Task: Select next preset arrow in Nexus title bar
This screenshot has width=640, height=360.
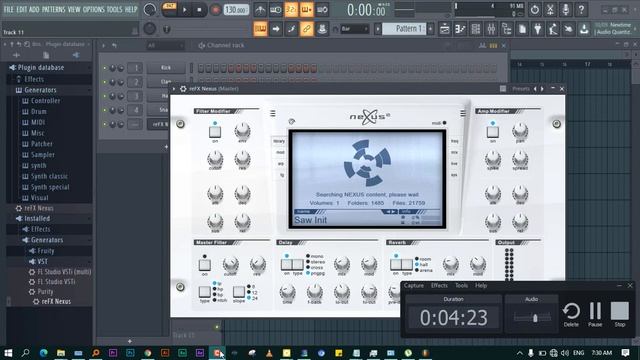Action: coord(542,89)
